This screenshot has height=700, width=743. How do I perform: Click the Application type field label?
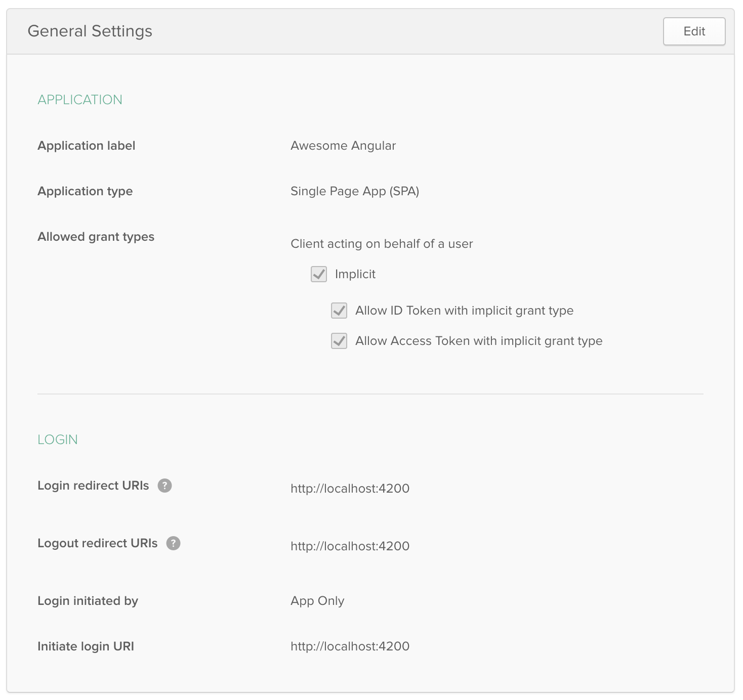pyautogui.click(x=85, y=191)
